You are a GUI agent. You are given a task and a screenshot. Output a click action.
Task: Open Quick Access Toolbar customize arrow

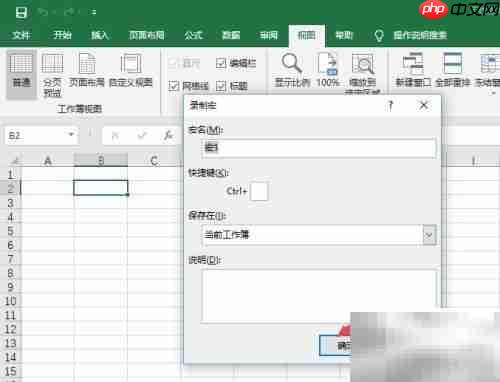point(94,12)
